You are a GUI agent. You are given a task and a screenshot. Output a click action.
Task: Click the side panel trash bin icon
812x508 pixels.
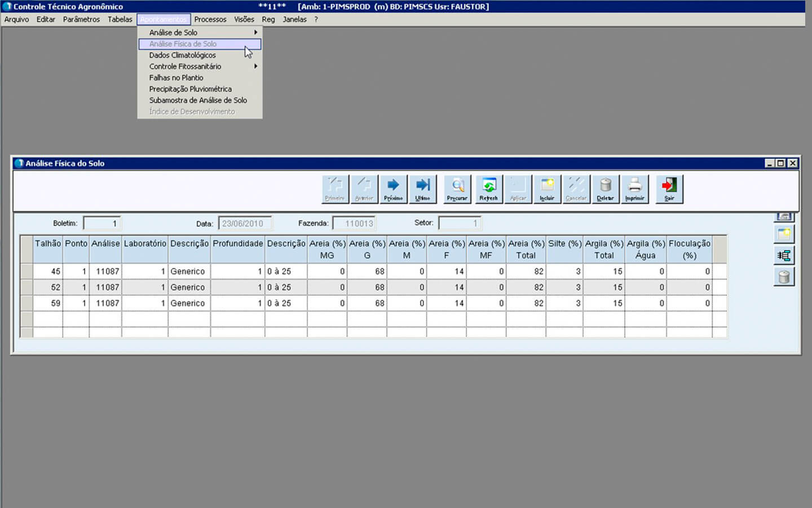(x=784, y=277)
